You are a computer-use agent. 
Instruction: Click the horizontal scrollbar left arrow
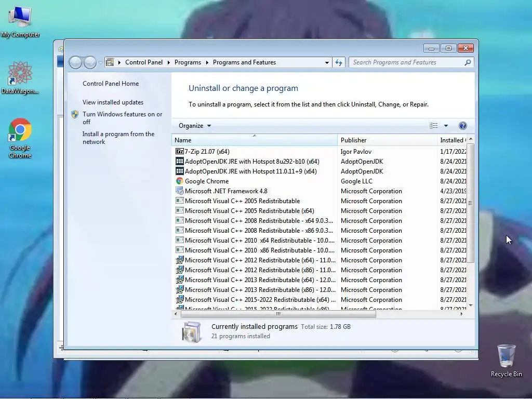pyautogui.click(x=176, y=314)
